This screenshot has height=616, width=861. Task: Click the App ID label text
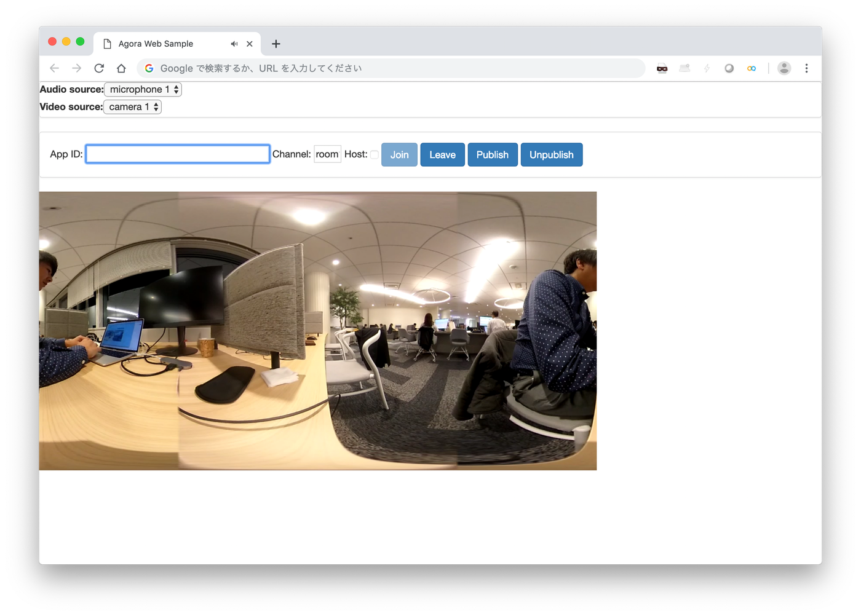coord(66,154)
